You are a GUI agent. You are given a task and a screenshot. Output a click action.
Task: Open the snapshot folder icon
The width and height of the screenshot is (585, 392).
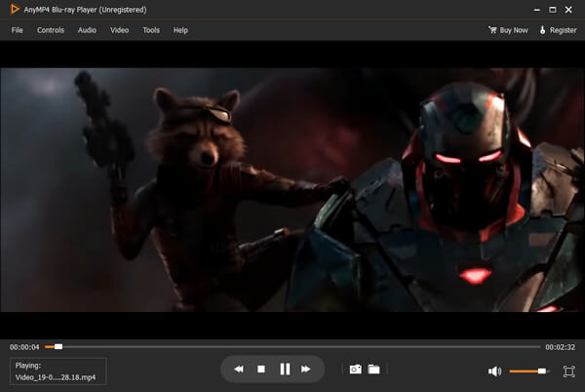tap(373, 370)
